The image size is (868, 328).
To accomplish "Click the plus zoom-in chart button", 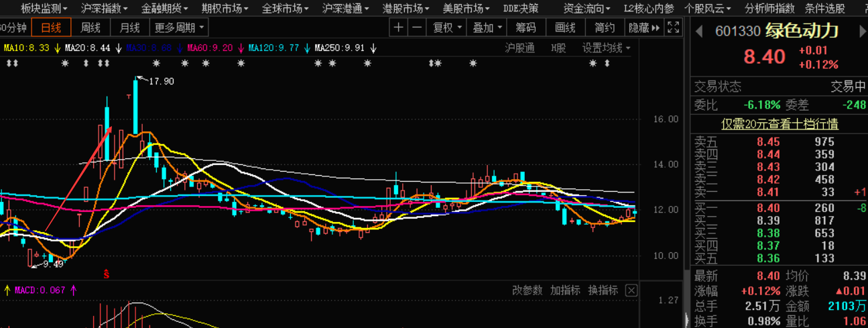I will tap(399, 28).
